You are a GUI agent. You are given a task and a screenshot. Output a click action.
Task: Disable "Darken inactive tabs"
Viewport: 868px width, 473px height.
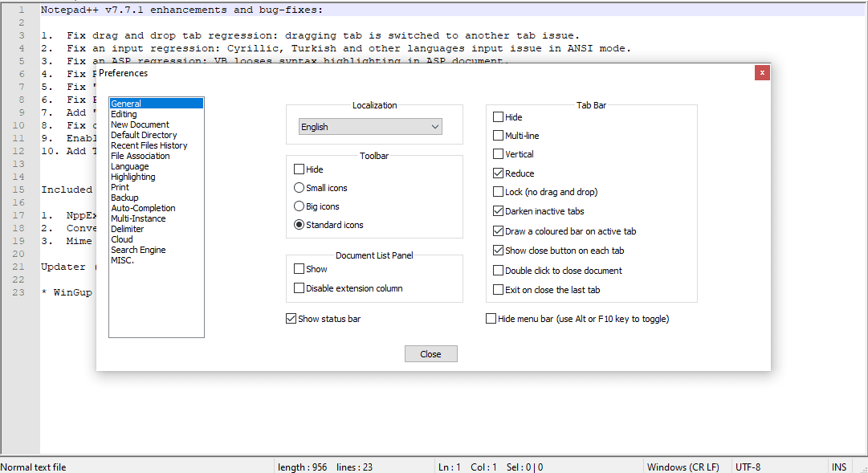click(x=499, y=210)
